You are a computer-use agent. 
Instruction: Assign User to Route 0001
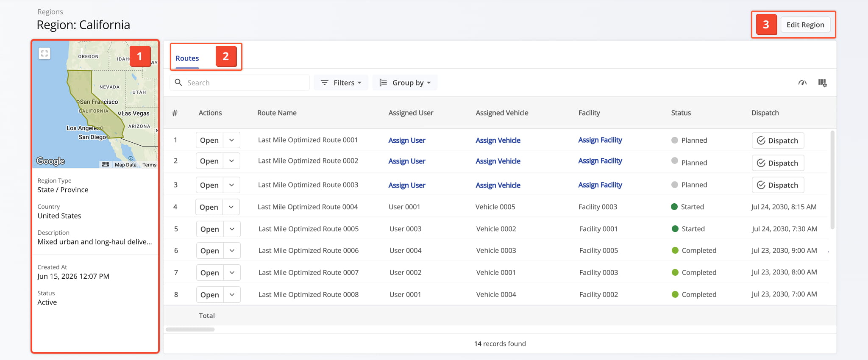pyautogui.click(x=407, y=140)
